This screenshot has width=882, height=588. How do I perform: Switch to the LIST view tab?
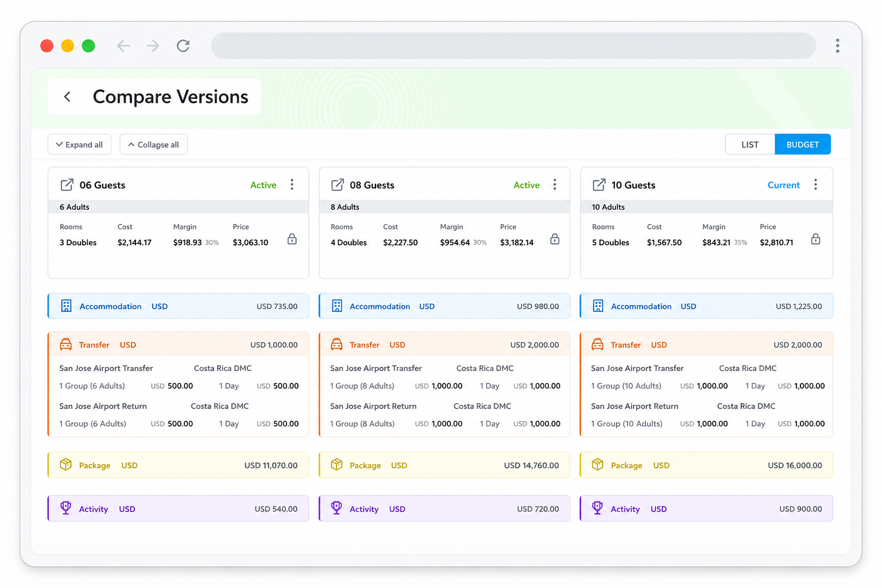tap(750, 145)
